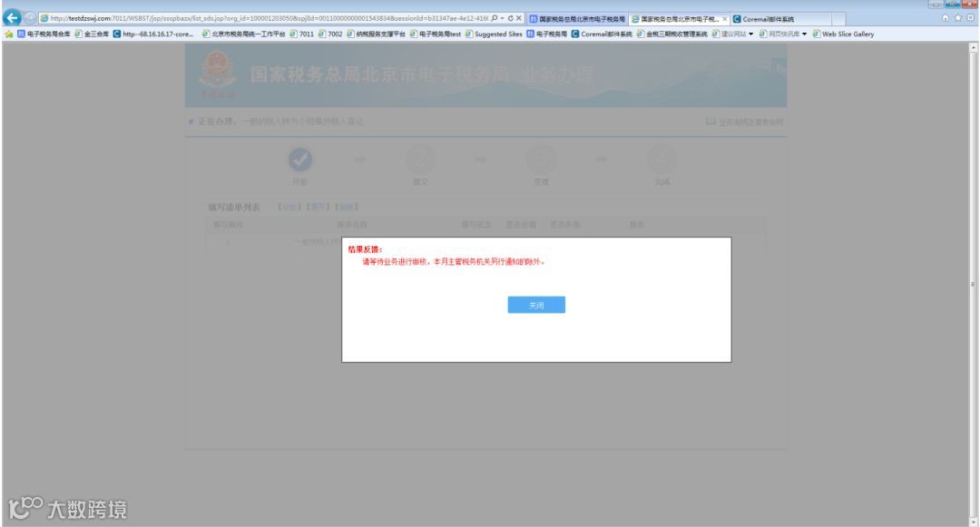This screenshot has height=527, width=980.
Task: Click the 开始 step checkmark circle
Action: pos(300,160)
